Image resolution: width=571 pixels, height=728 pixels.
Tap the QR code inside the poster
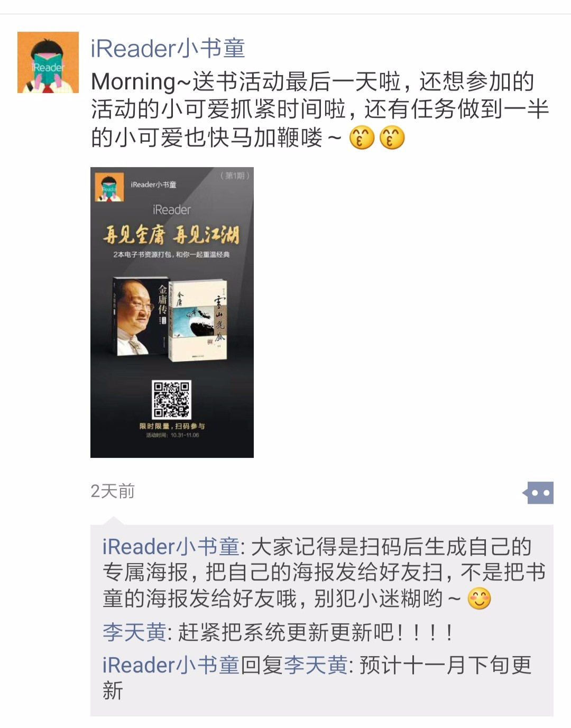[172, 400]
